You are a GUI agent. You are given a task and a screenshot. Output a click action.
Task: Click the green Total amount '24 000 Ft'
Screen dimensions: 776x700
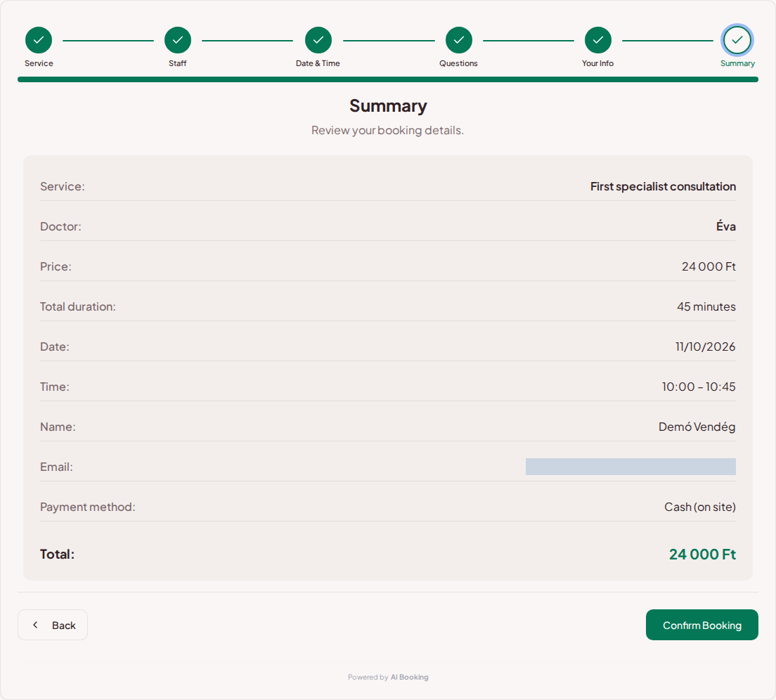(702, 555)
